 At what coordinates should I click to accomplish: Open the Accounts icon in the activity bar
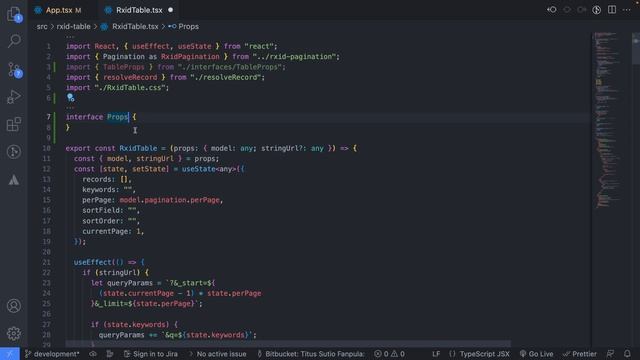(x=14, y=306)
